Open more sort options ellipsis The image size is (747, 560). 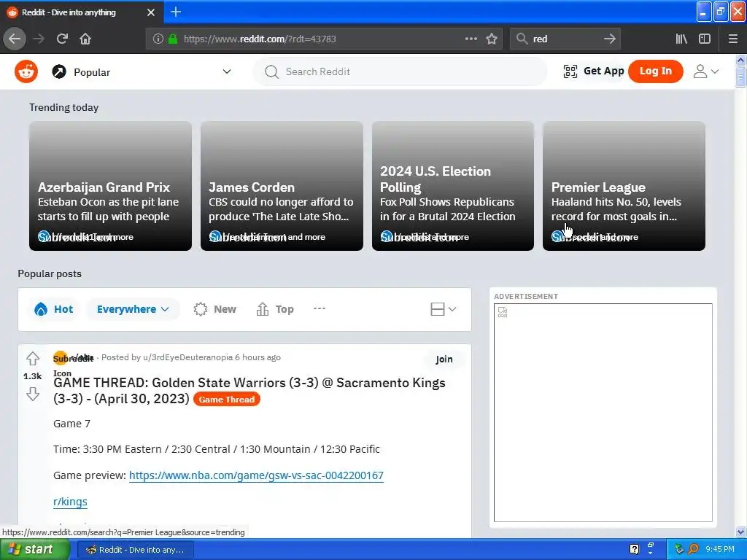coord(320,308)
